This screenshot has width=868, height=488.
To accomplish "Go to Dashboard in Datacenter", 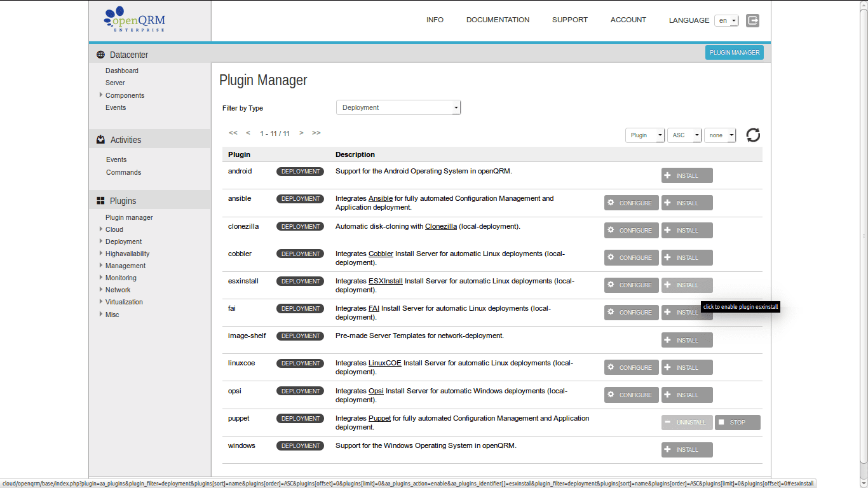I will click(x=122, y=71).
